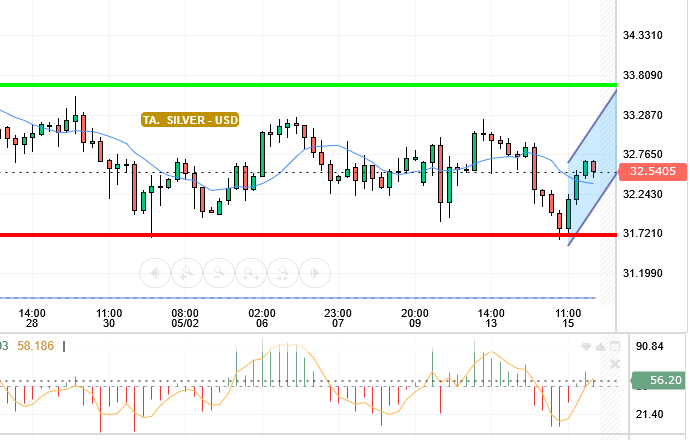This screenshot has height=440, width=690.
Task: Click the 20:00 09 time label
Action: click(415, 318)
